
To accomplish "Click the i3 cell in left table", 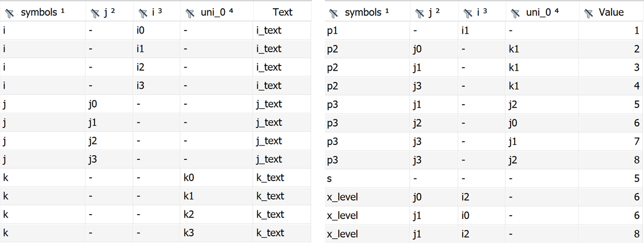I will [140, 86].
